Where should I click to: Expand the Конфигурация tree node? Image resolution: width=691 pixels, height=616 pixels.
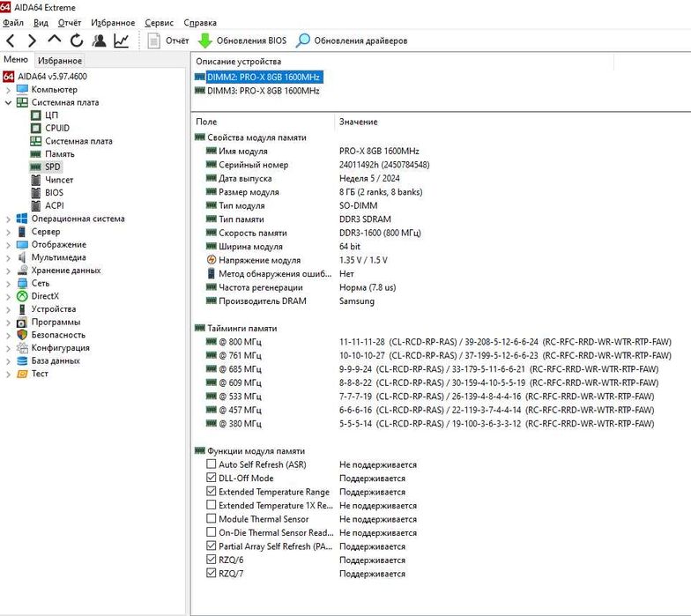(x=9, y=348)
